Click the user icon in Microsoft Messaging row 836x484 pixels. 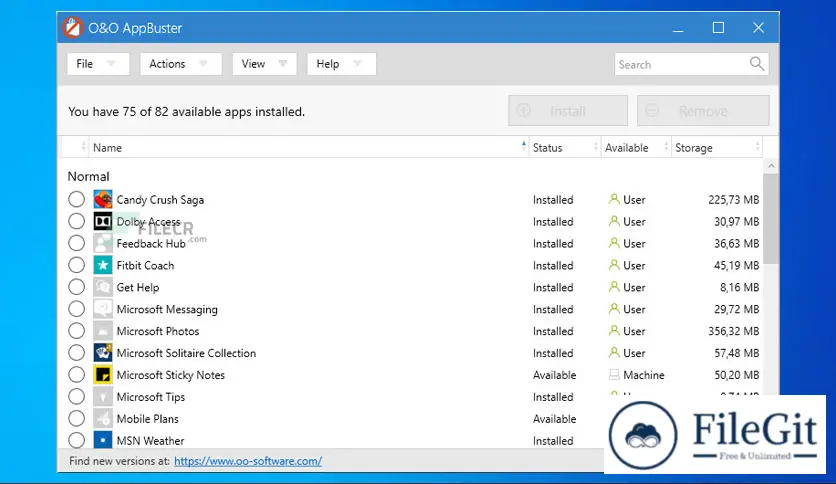614,308
